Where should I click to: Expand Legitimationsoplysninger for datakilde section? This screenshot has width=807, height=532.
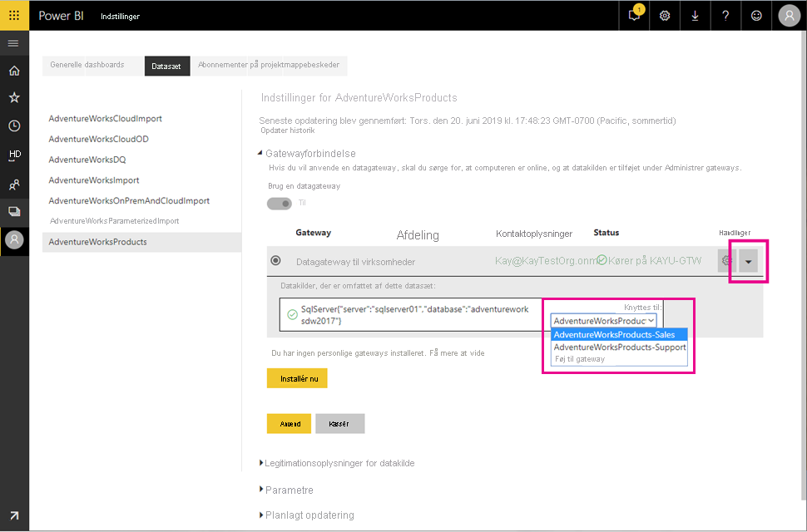point(339,463)
